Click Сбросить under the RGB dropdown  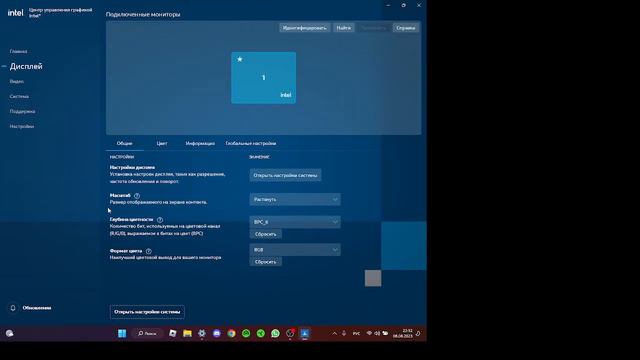click(x=266, y=262)
